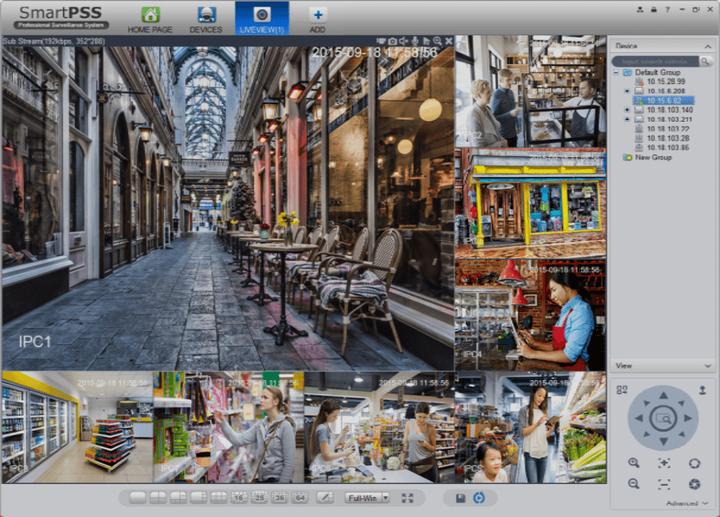Toggle the microphone talk icon on IPC1
This screenshot has width=720, height=517.
415,41
